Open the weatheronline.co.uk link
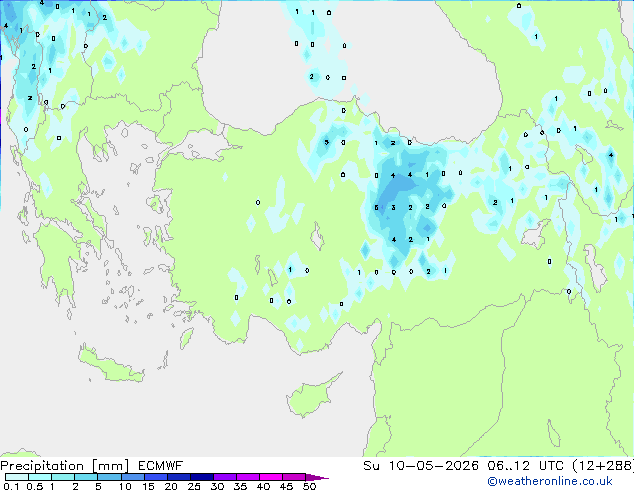 (550, 481)
